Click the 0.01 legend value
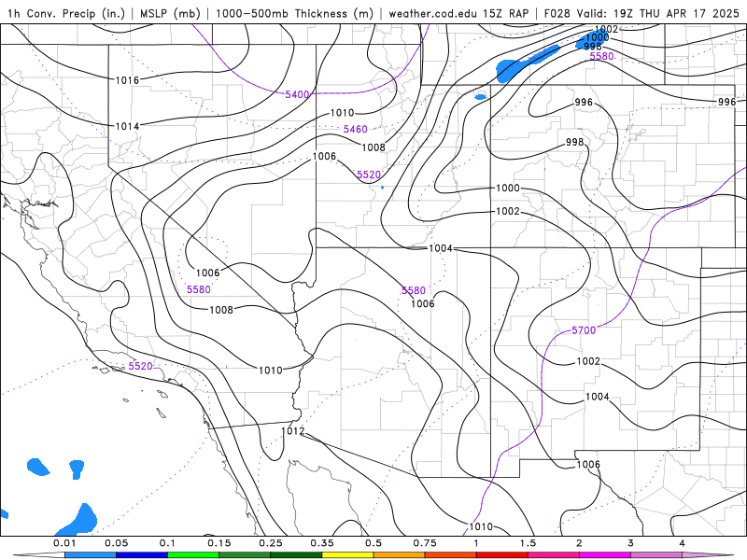Image resolution: width=747 pixels, height=560 pixels. pos(64,543)
